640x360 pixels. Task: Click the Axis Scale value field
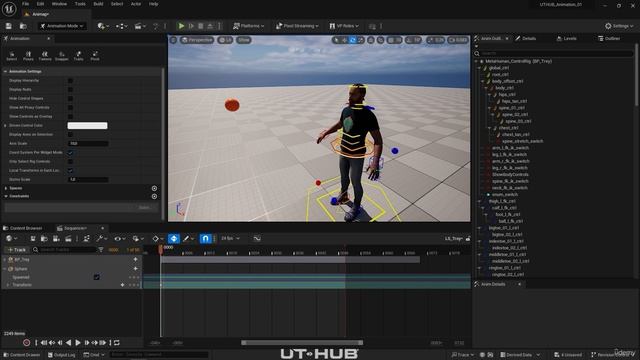88,144
